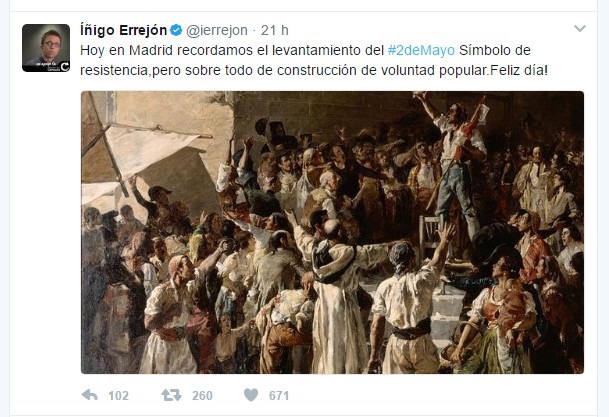Open Íñigo Errejón's profile avatar
609x417 pixels.
46,48
